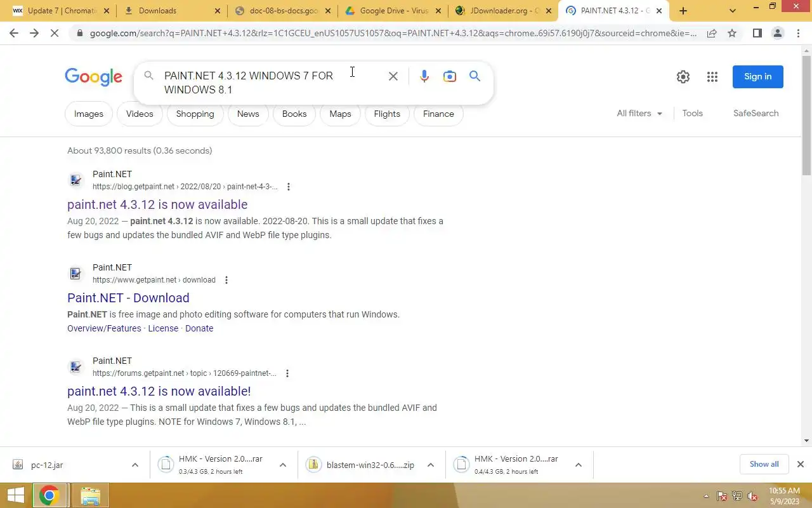
Task: Open options for forums.getpaint.net result
Action: (x=287, y=373)
